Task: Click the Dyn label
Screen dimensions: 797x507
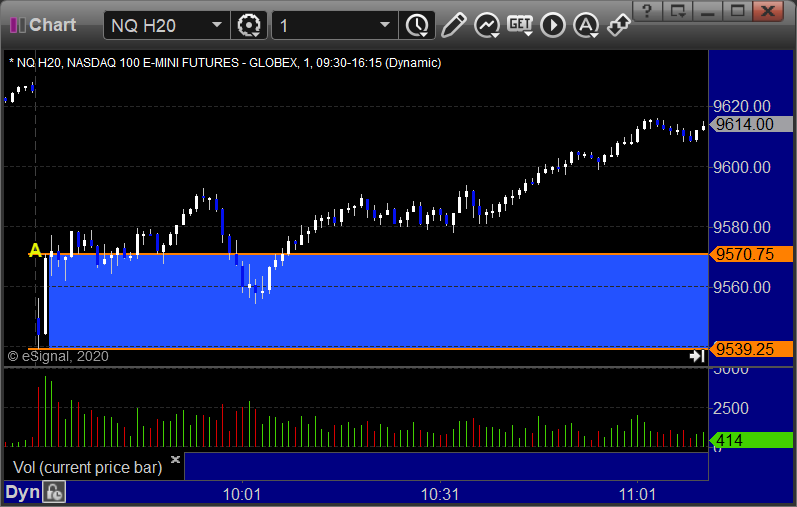Action: 22,492
